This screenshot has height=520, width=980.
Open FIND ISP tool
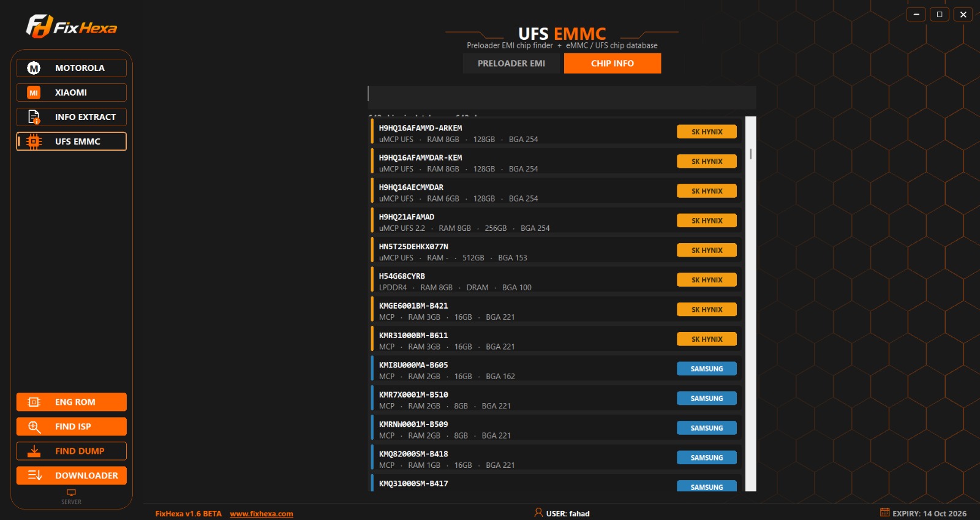click(72, 427)
